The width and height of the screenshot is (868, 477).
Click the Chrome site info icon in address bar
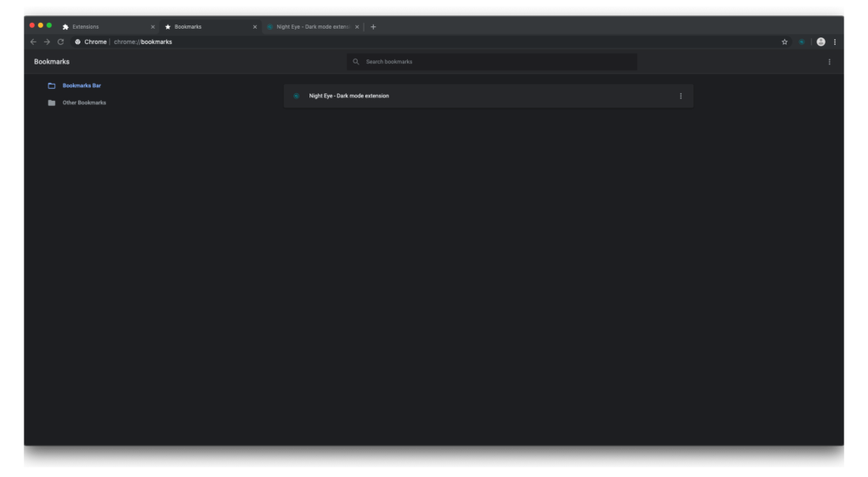(x=77, y=42)
